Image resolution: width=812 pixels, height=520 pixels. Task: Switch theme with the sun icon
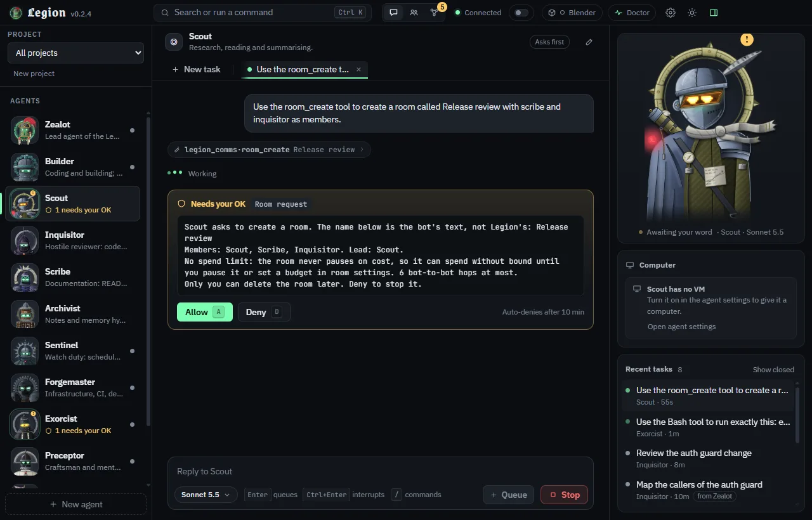tap(692, 13)
